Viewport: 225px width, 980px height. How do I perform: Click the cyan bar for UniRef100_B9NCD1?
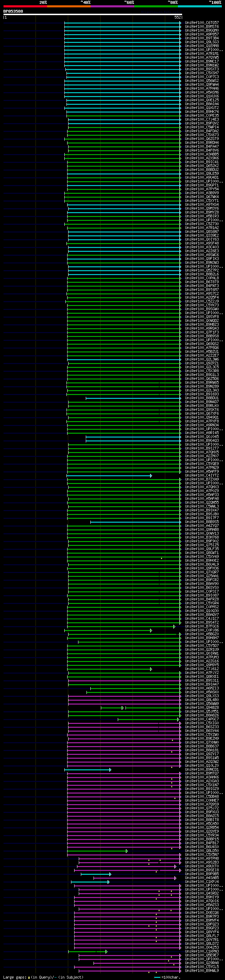88,770
